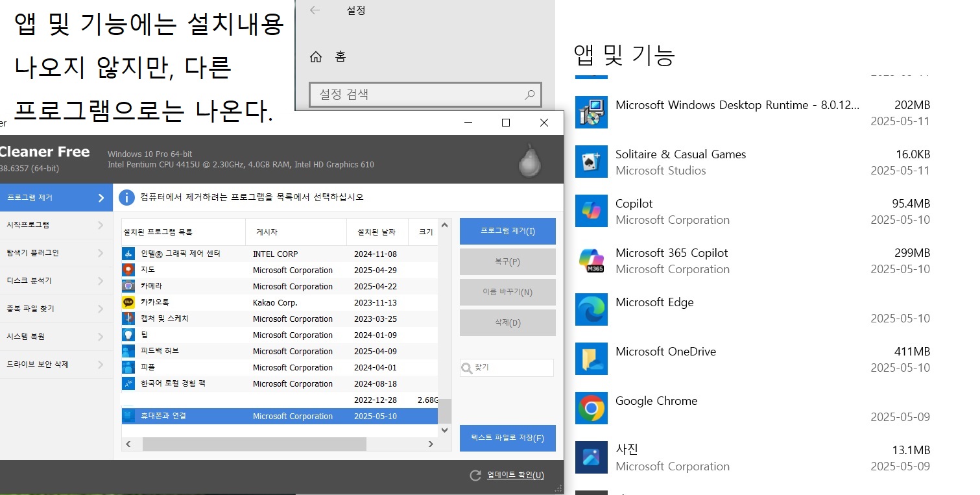Select the INTEL CORP publisher cell
This screenshot has width=980, height=495.
276,254
